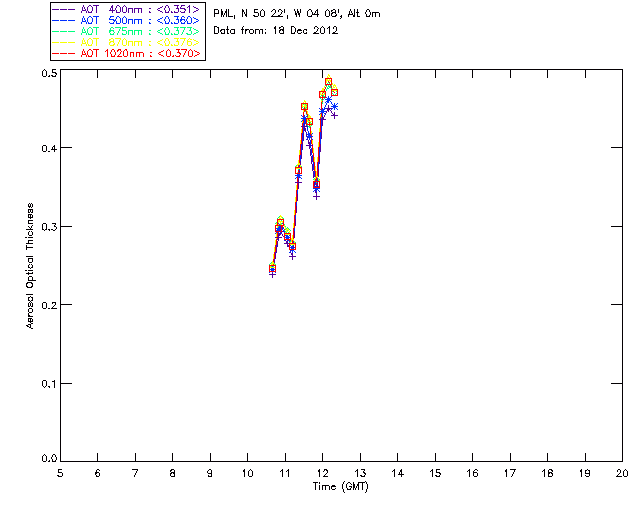This screenshot has width=640, height=512.
Task: Click the first leftmost data point marker
Action: point(272,268)
